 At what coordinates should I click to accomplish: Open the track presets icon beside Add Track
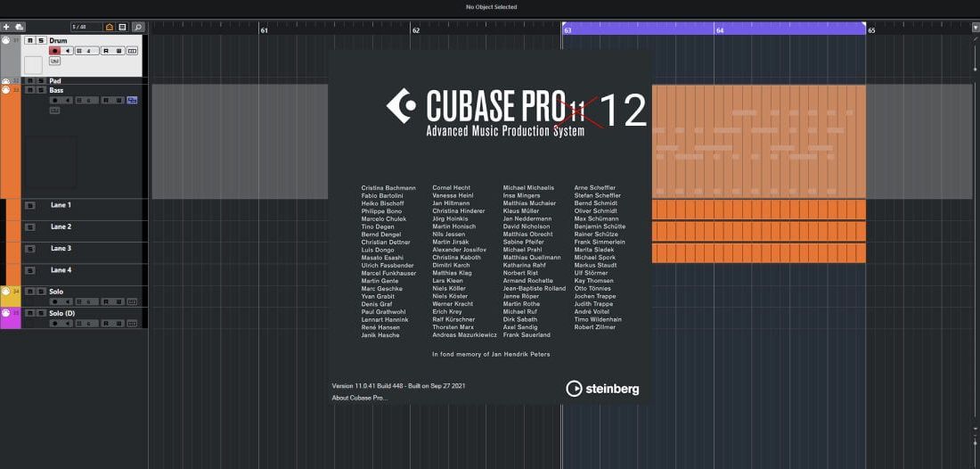click(x=19, y=27)
